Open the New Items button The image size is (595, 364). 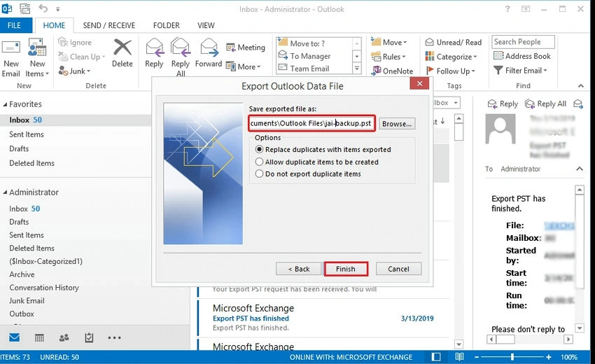(37, 57)
